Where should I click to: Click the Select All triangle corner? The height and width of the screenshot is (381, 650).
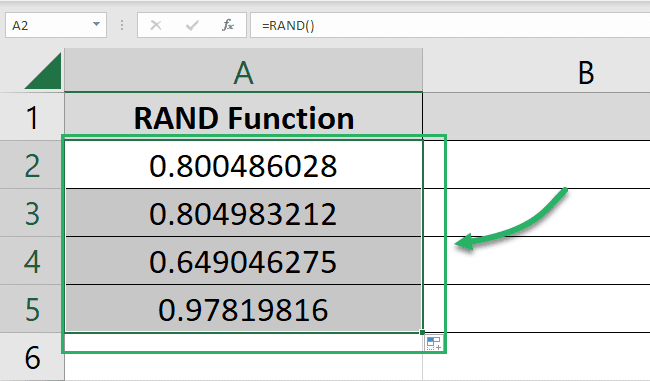43,71
